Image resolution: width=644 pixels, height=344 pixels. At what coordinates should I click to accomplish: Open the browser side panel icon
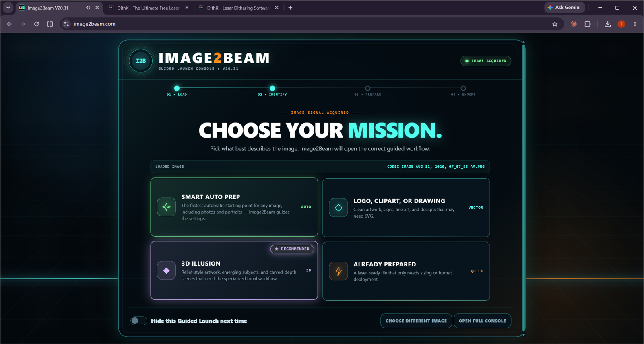(50, 24)
